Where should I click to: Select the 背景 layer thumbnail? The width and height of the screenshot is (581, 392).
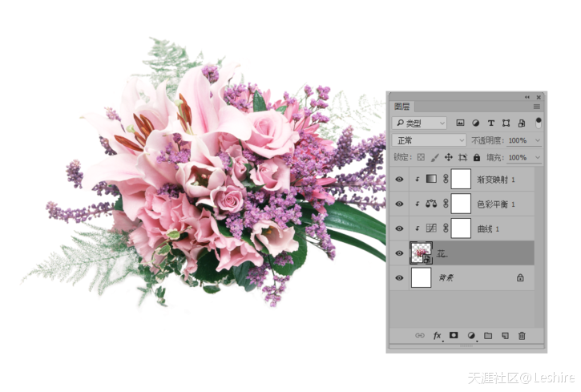pyautogui.click(x=422, y=277)
